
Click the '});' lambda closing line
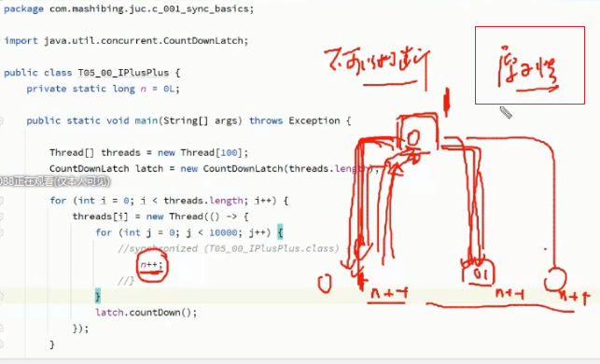[x=80, y=329]
